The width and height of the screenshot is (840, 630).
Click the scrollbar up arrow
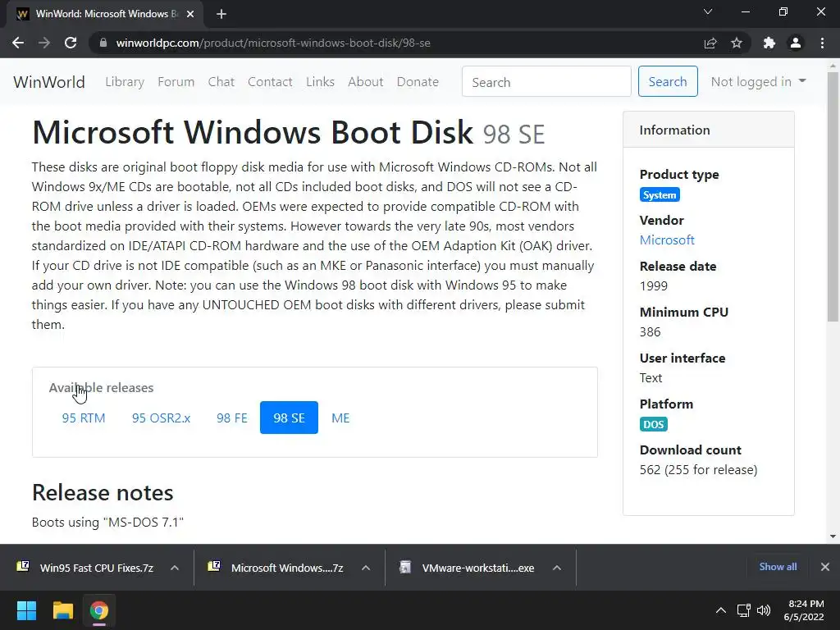833,66
